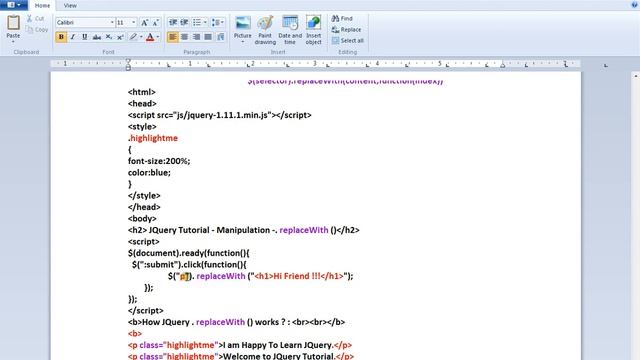Click the "<h1>Hi Friend !!!</h1>" red text
Screen dimensions: 640x360
[x=299, y=276]
